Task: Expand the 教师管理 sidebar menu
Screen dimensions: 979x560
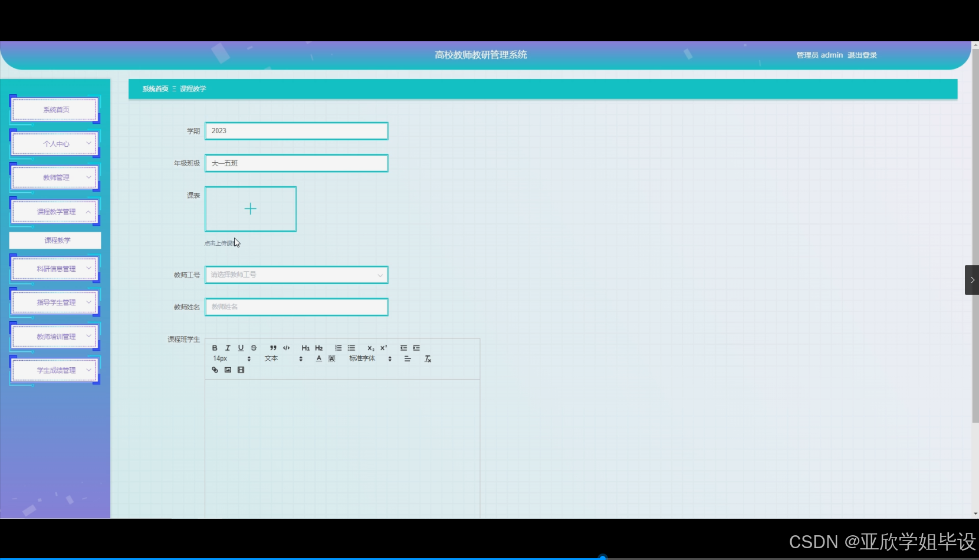Action: click(x=56, y=177)
